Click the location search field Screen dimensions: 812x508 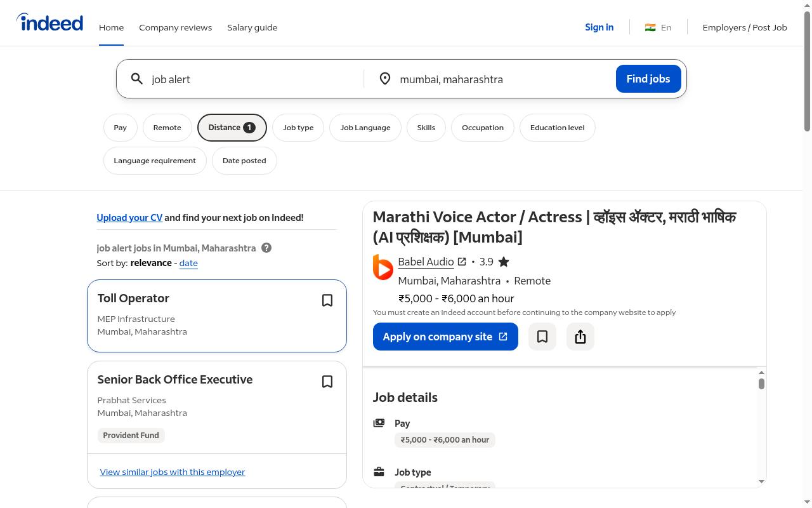(x=502, y=79)
